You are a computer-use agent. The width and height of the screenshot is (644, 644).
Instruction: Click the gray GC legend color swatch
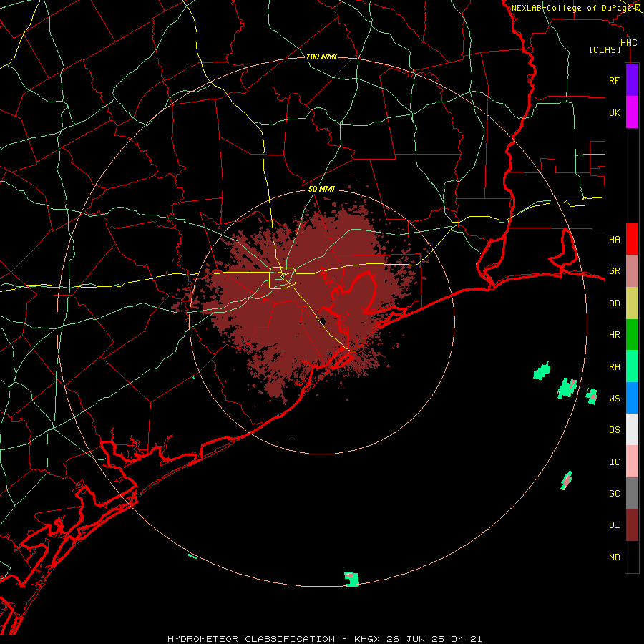[632, 493]
